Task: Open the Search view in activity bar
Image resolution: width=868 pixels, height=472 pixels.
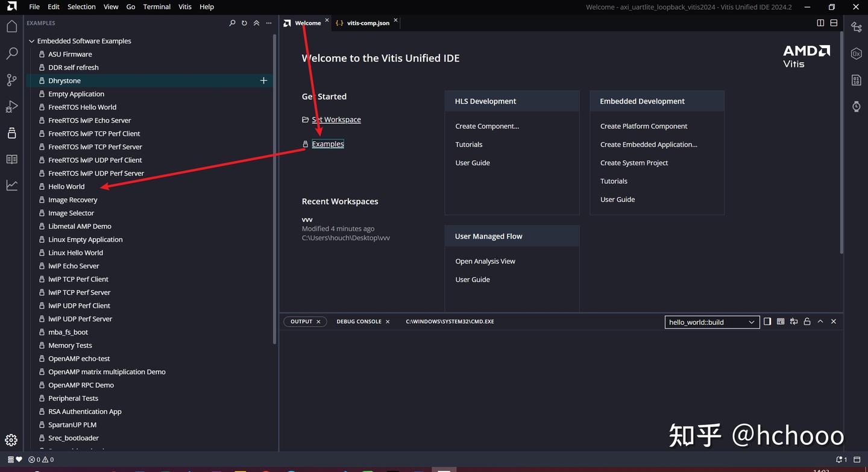Action: point(11,53)
